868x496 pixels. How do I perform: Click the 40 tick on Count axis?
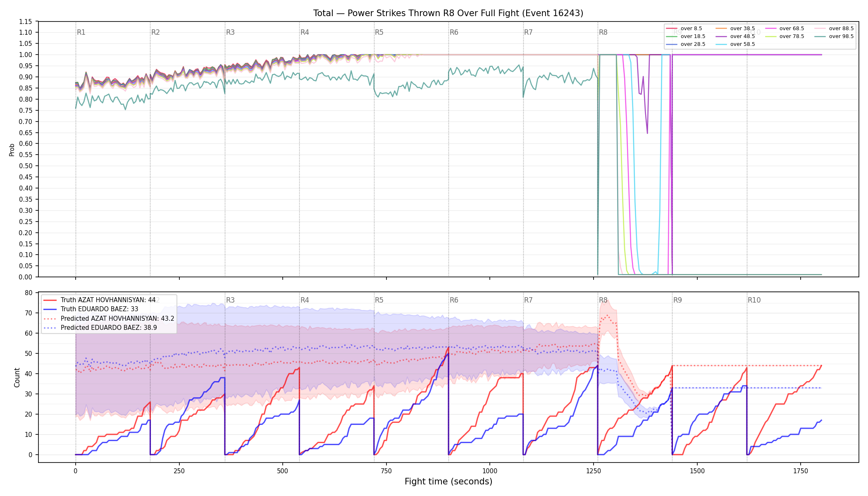(x=29, y=374)
